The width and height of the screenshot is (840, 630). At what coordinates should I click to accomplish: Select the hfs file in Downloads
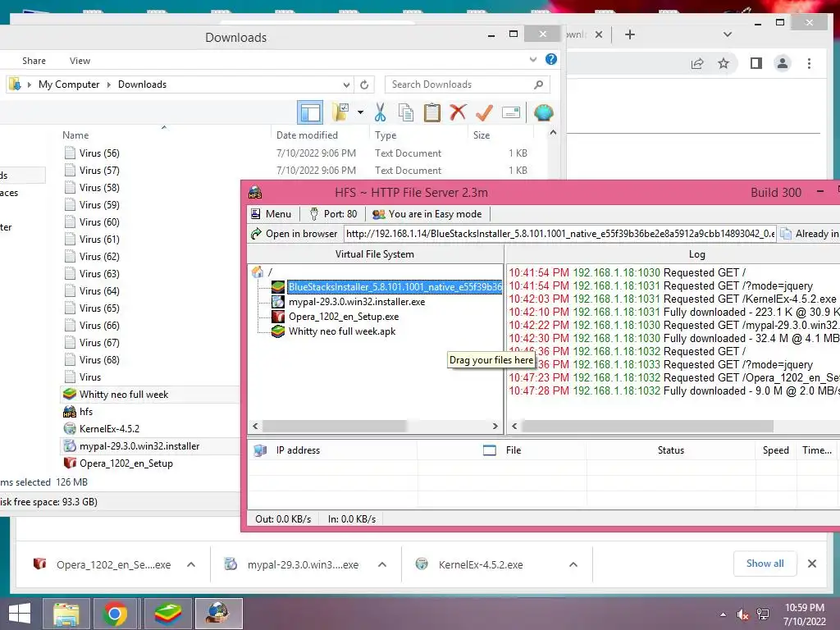(x=85, y=412)
